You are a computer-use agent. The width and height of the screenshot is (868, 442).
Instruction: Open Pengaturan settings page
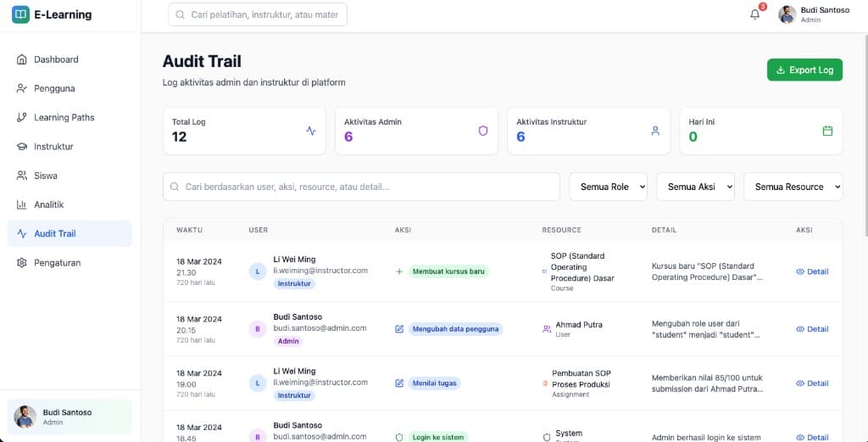click(70, 262)
